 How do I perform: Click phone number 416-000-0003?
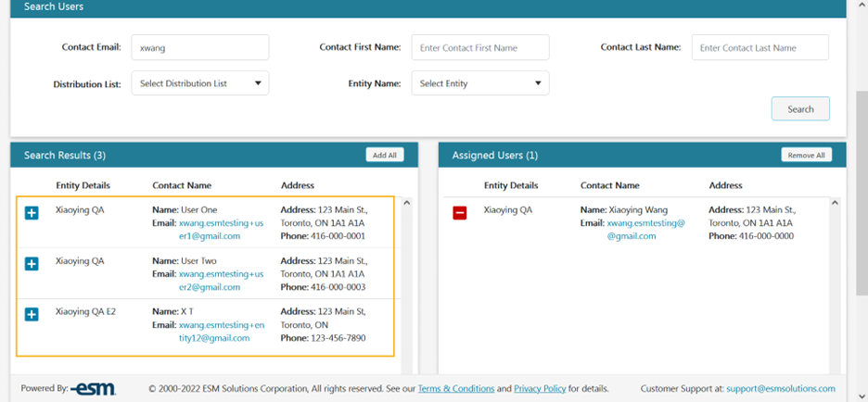(x=338, y=287)
